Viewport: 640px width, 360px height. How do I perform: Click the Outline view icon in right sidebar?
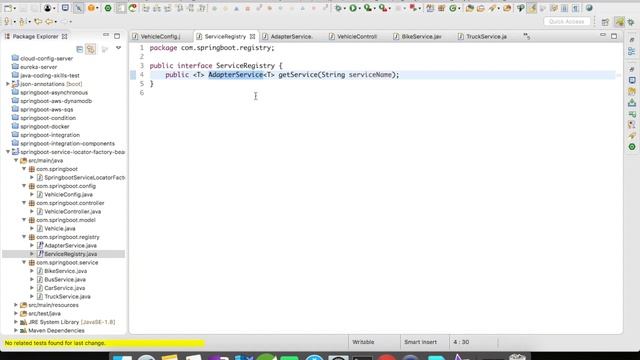[x=632, y=51]
